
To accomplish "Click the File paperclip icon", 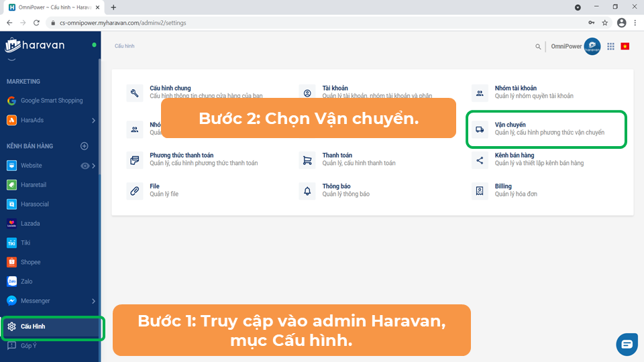I will pyautogui.click(x=135, y=191).
